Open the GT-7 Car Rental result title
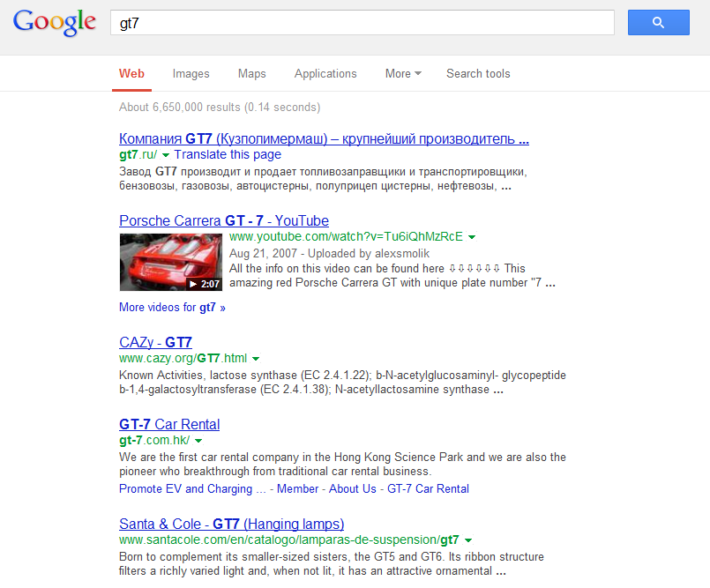This screenshot has width=710, height=588. coord(169,424)
